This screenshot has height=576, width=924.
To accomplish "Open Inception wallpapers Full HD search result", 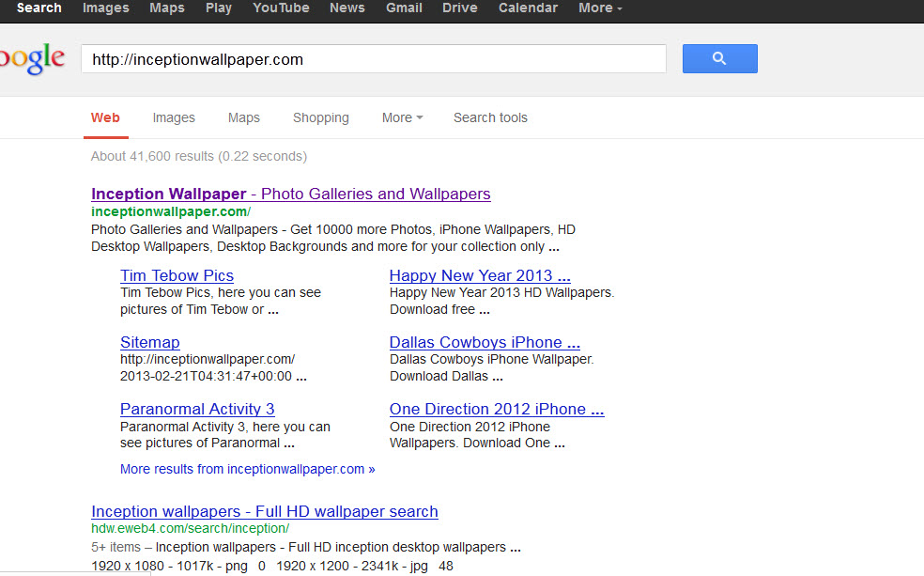I will (264, 512).
